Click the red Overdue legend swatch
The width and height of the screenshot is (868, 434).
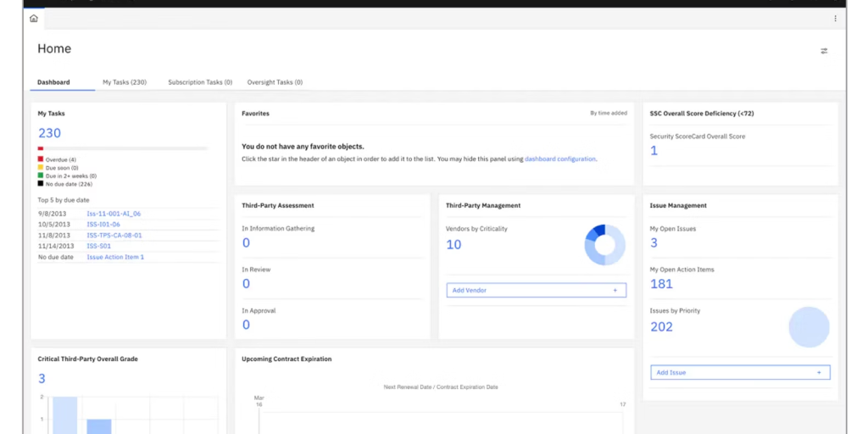(x=40, y=159)
